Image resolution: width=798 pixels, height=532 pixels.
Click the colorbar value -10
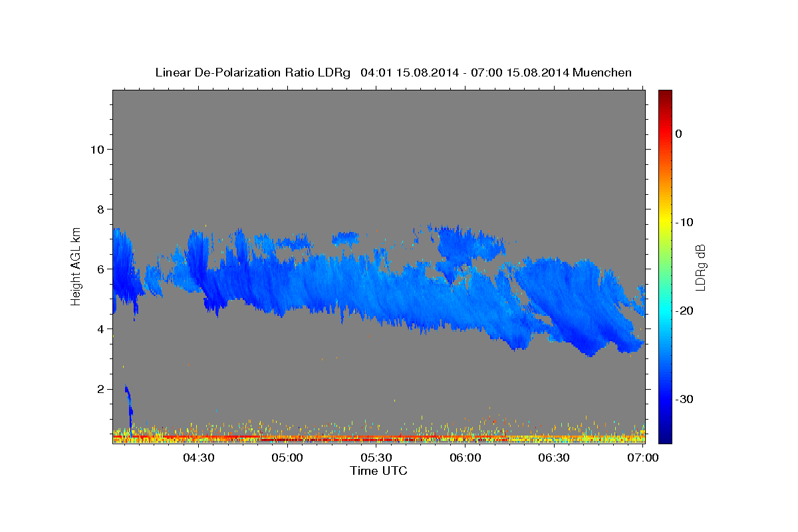click(x=684, y=222)
